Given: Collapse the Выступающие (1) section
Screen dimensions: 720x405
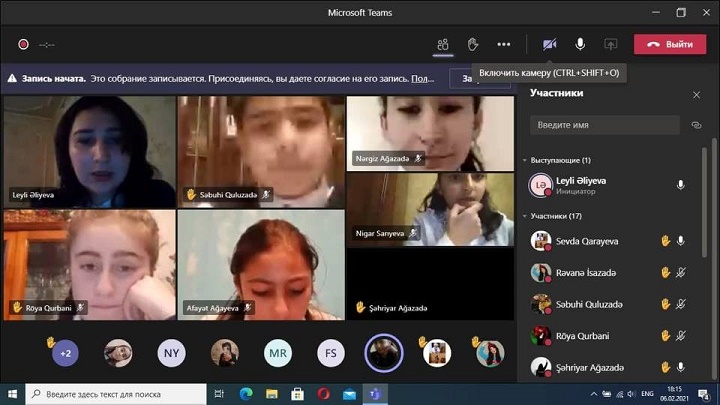Looking at the screenshot, I should [525, 160].
